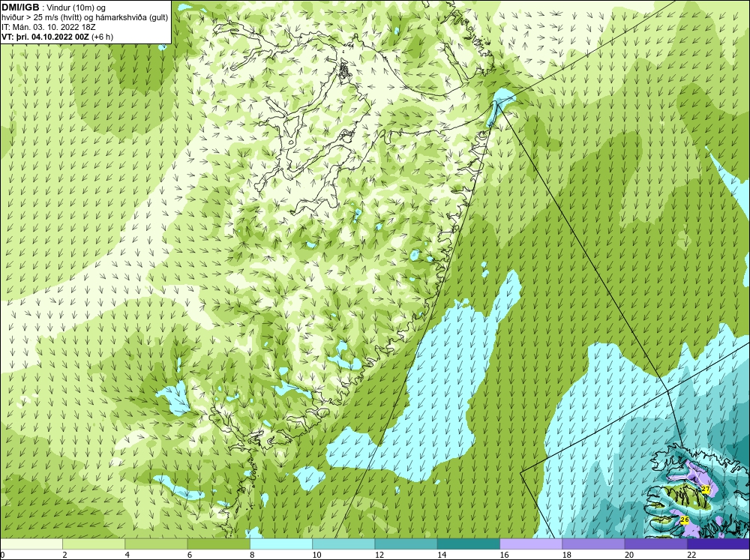Choose the 14–16 m/s dark teal swatch
750x560 pixels.
469,544
